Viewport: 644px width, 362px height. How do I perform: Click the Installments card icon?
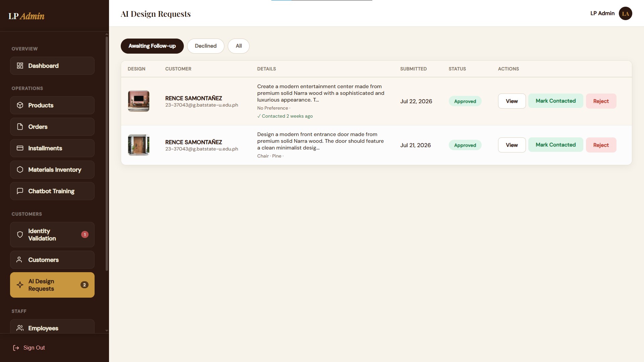click(20, 148)
